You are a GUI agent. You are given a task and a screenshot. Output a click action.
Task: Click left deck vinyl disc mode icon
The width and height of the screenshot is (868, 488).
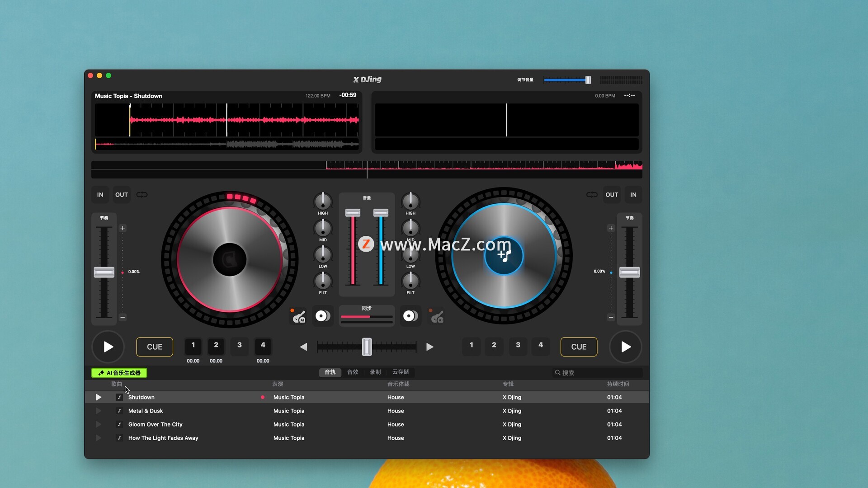pos(323,316)
